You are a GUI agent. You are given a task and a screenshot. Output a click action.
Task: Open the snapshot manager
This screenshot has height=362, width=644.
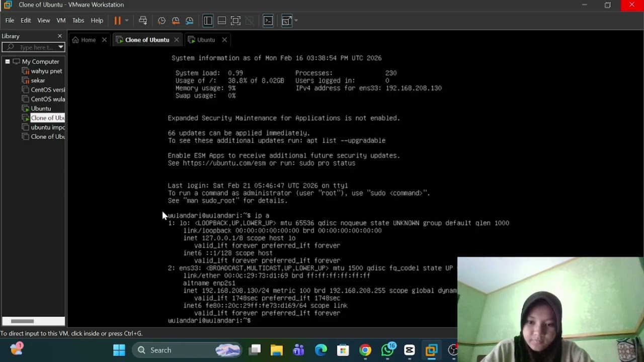[x=190, y=21]
